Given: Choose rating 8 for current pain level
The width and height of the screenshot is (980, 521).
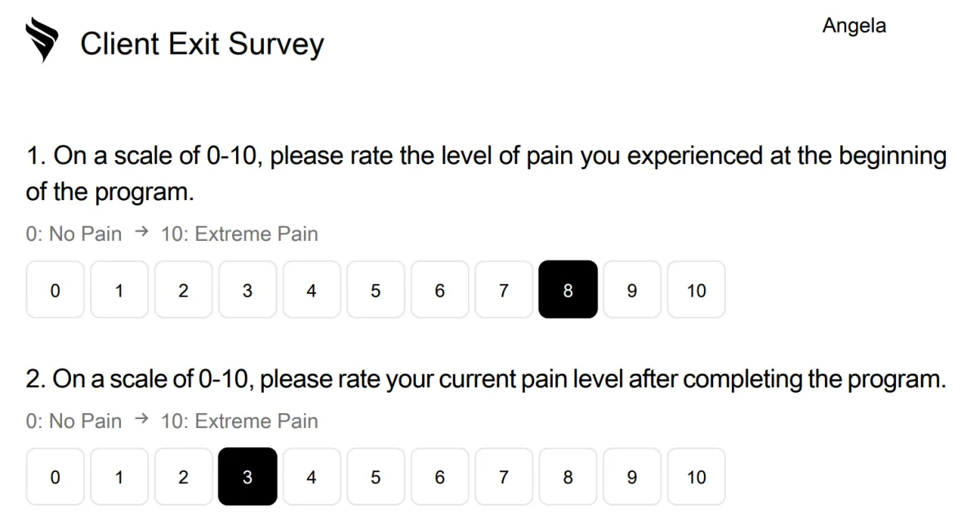Looking at the screenshot, I should (x=568, y=477).
